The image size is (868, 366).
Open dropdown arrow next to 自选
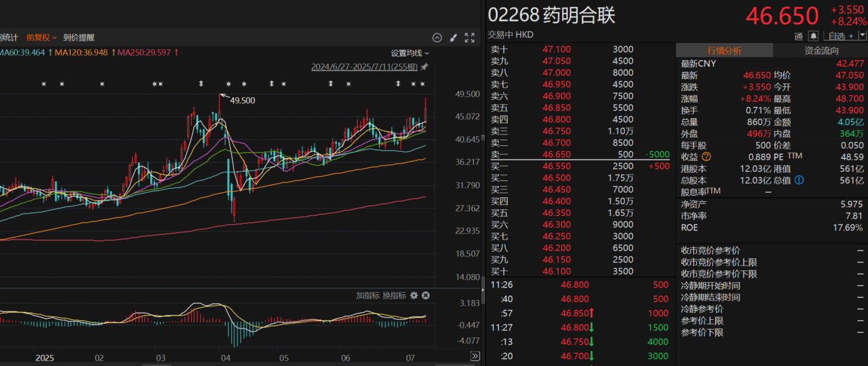pyautogui.click(x=862, y=36)
